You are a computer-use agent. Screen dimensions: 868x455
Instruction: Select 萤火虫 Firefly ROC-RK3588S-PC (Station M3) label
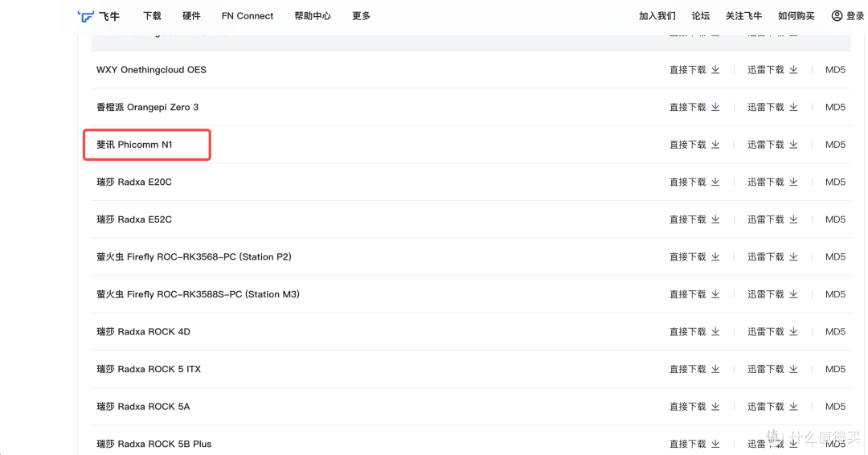point(199,294)
